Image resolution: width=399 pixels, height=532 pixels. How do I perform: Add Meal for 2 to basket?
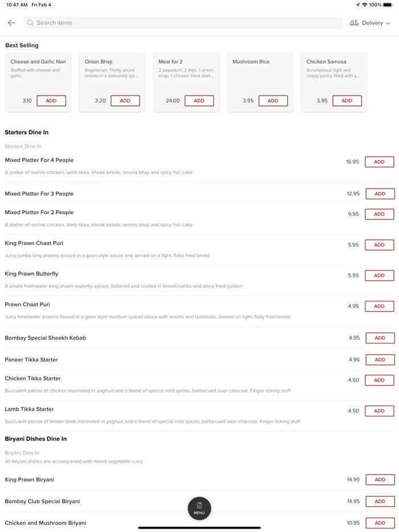click(x=199, y=101)
